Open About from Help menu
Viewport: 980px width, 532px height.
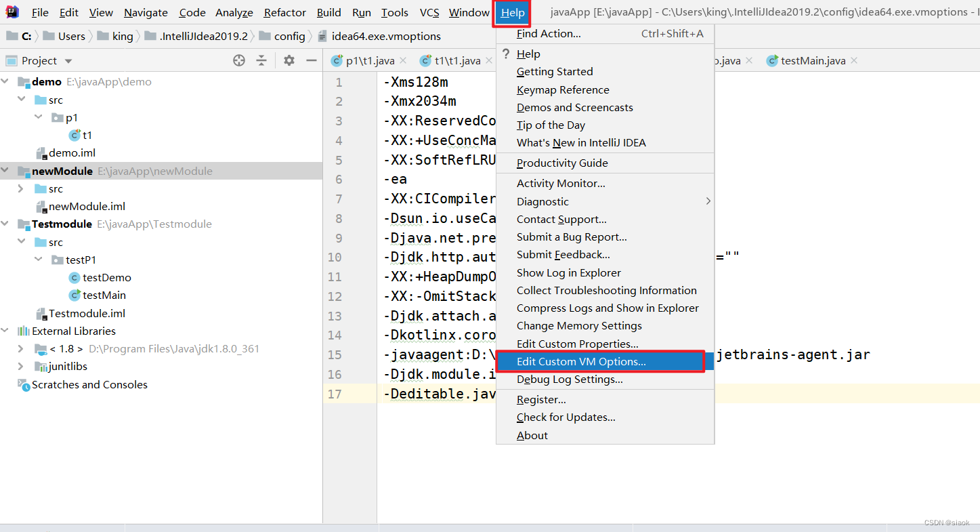[605, 435]
